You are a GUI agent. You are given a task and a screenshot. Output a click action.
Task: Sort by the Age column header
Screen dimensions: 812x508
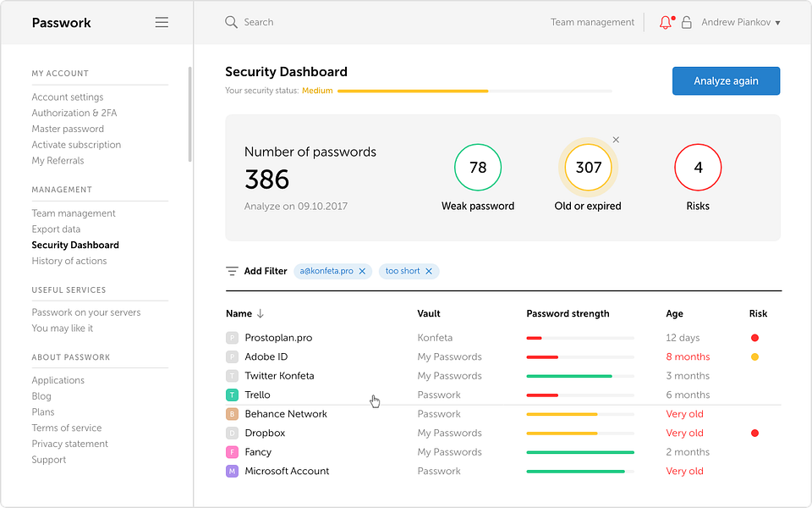point(674,313)
